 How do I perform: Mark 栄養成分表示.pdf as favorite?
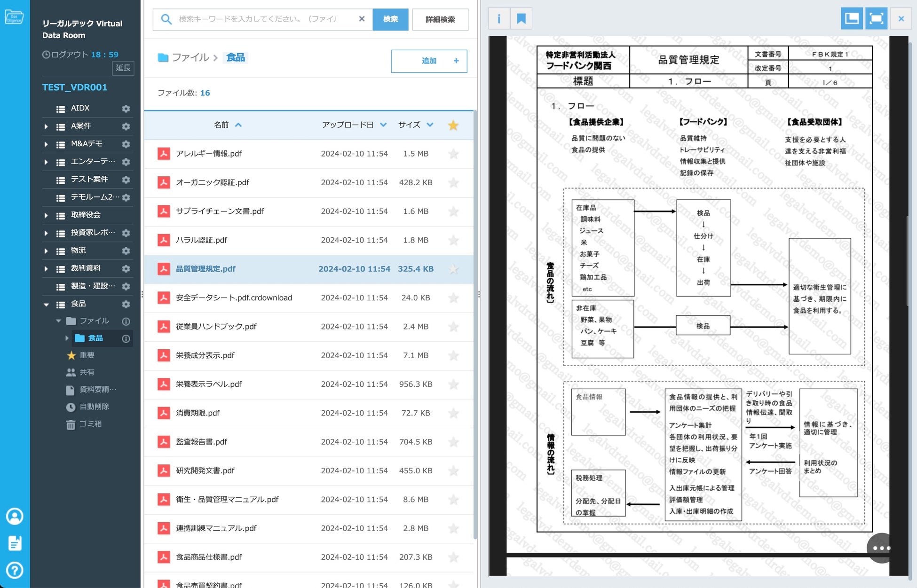pos(453,356)
